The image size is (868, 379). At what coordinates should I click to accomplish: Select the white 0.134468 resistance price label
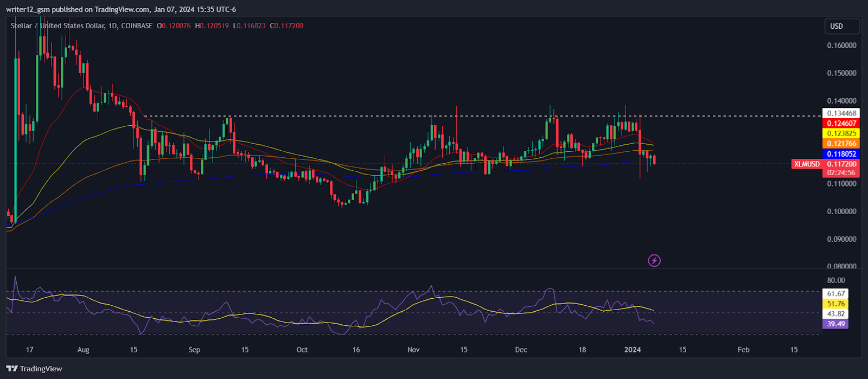click(841, 113)
